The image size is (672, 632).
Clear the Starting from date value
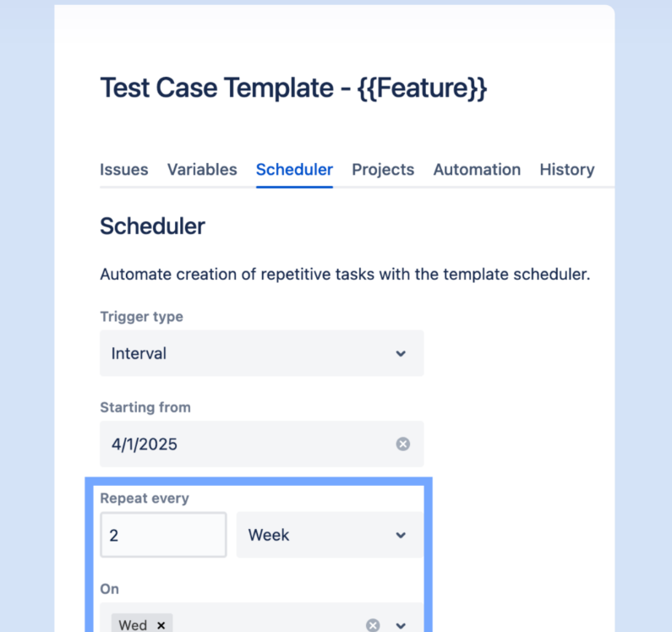pos(403,444)
